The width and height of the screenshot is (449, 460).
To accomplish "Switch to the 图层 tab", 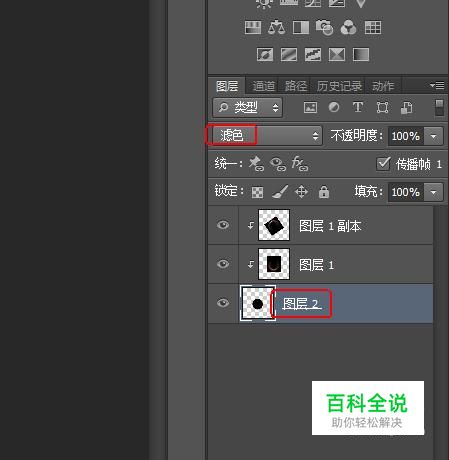I will [x=227, y=86].
